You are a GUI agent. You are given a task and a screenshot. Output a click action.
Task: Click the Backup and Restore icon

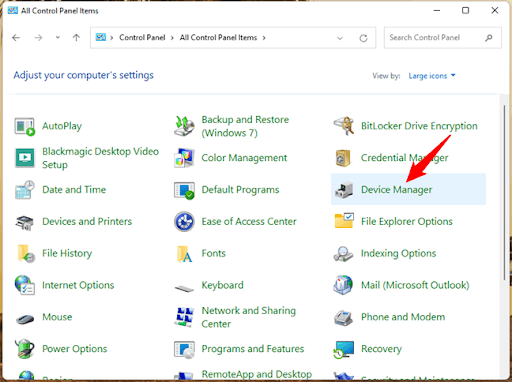coord(184,126)
